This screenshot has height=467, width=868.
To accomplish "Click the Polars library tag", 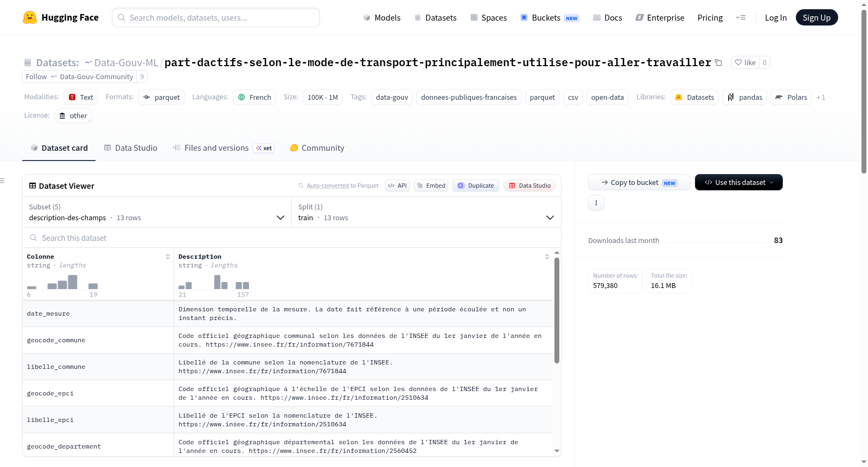I will [791, 97].
